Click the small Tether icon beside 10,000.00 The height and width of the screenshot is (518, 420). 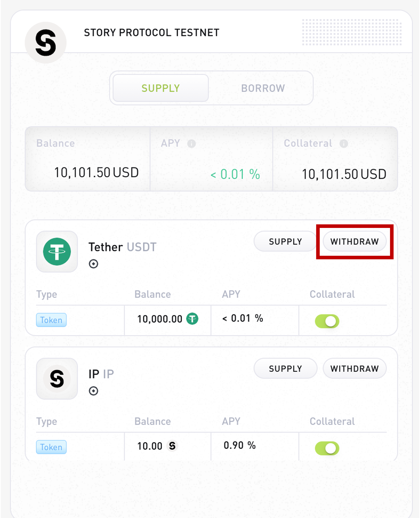[x=192, y=319]
